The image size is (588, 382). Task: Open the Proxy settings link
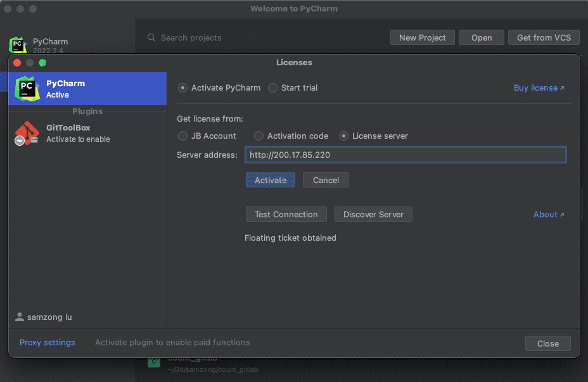point(48,343)
